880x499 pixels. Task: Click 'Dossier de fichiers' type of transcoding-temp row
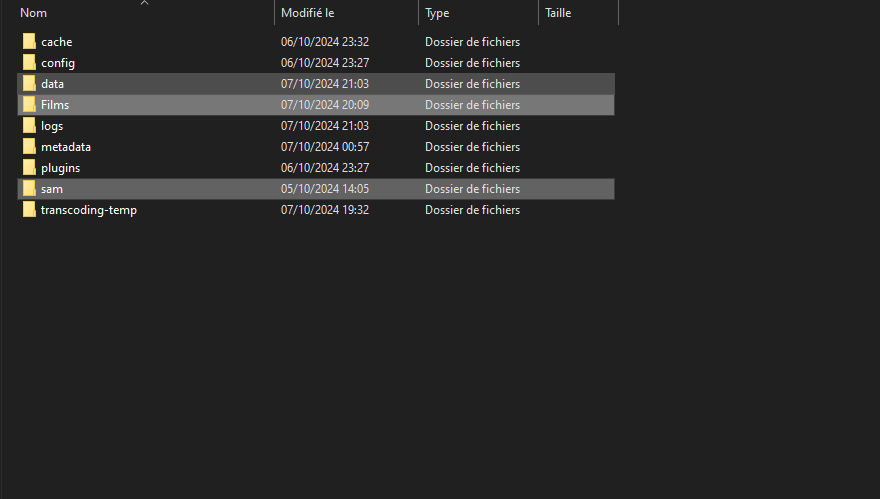click(473, 209)
